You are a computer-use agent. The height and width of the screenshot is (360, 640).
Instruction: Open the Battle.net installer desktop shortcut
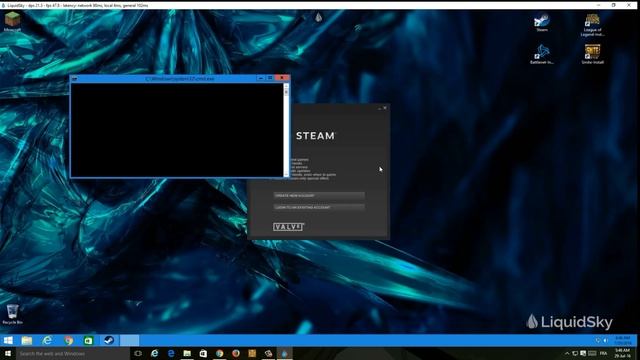click(542, 54)
